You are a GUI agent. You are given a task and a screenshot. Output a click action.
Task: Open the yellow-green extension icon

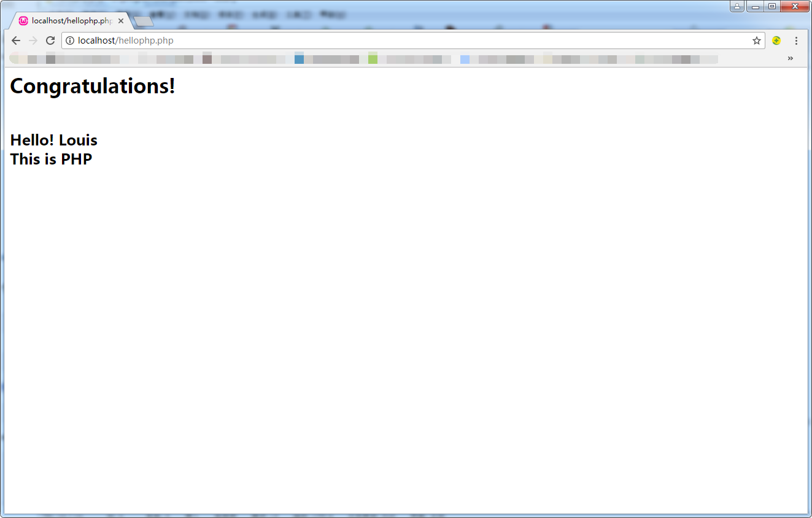point(776,41)
